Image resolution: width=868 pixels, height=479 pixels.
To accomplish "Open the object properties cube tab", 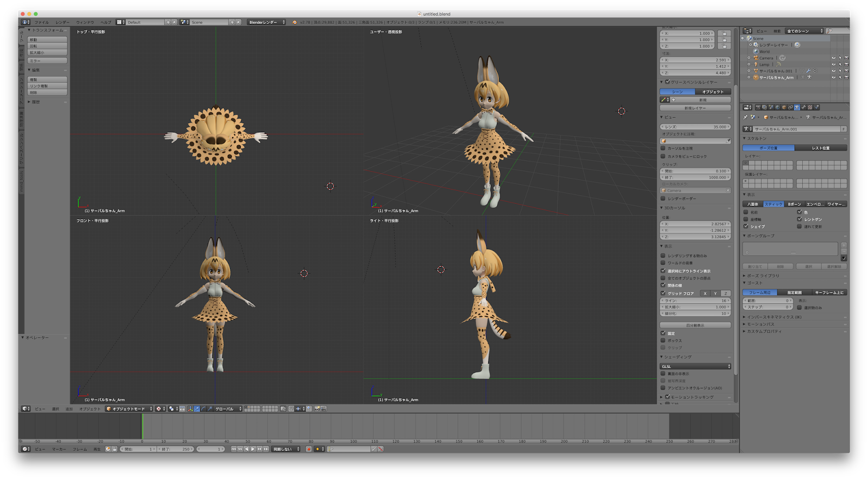I will coord(784,107).
